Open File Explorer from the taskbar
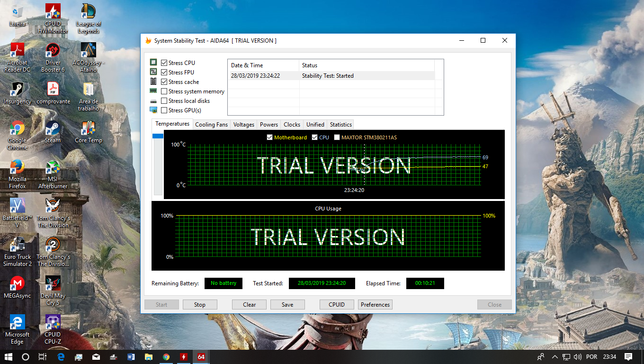The width and height of the screenshot is (644, 364). (148, 357)
